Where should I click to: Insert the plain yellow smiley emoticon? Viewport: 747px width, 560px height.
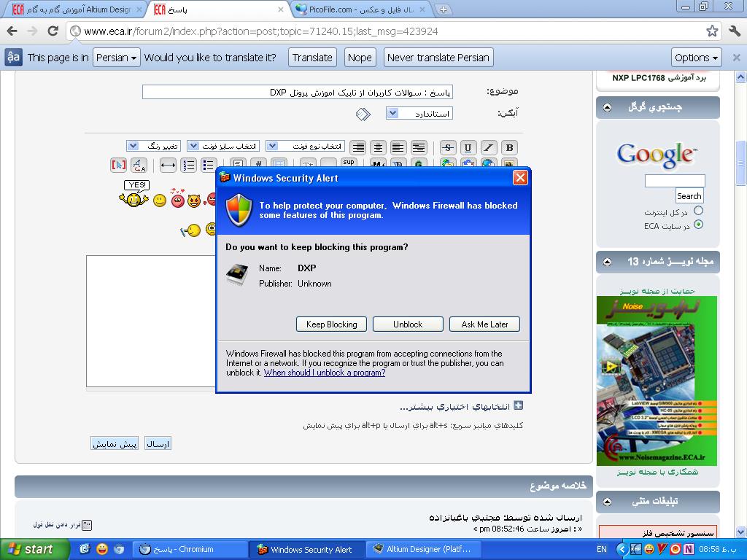tap(160, 201)
